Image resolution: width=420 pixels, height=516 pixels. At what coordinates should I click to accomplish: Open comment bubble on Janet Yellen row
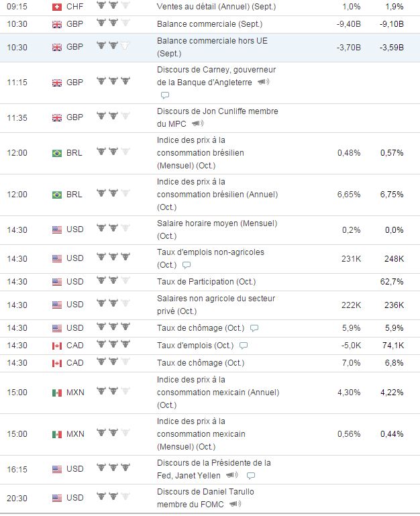click(x=251, y=476)
